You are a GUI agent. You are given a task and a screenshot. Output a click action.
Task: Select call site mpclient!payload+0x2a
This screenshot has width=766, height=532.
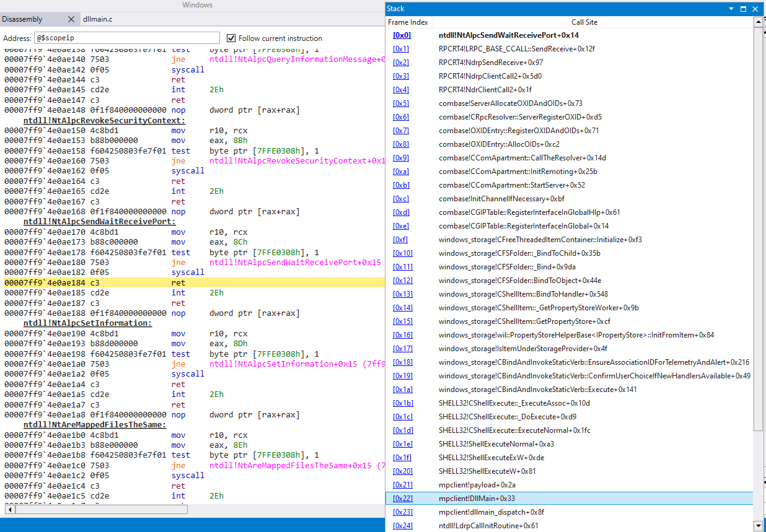[477, 485]
